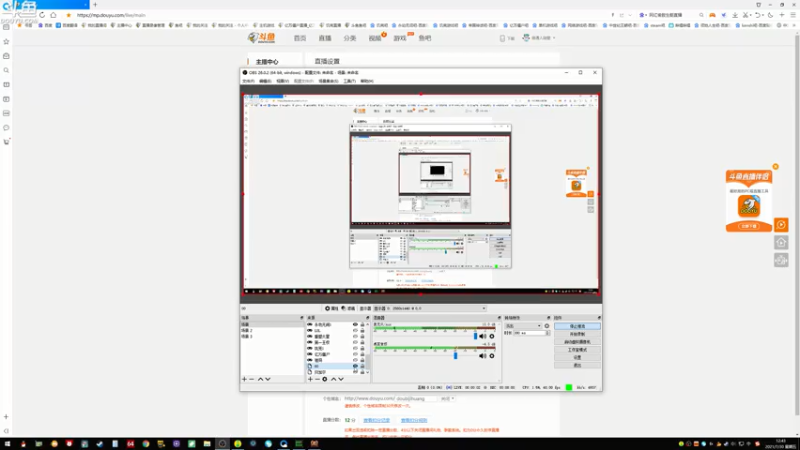Add a new scene with plus icon
This screenshot has height=450, width=800.
pyautogui.click(x=244, y=379)
